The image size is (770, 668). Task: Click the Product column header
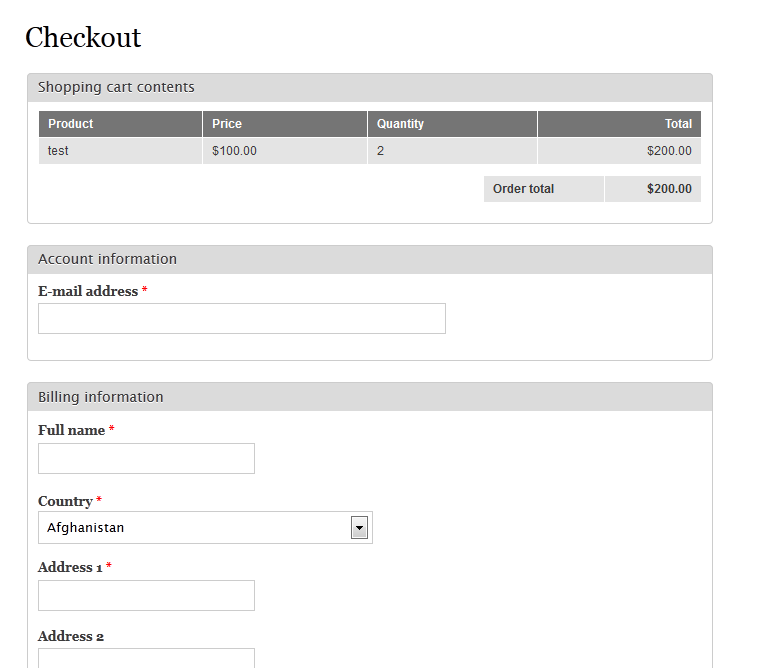pos(120,124)
